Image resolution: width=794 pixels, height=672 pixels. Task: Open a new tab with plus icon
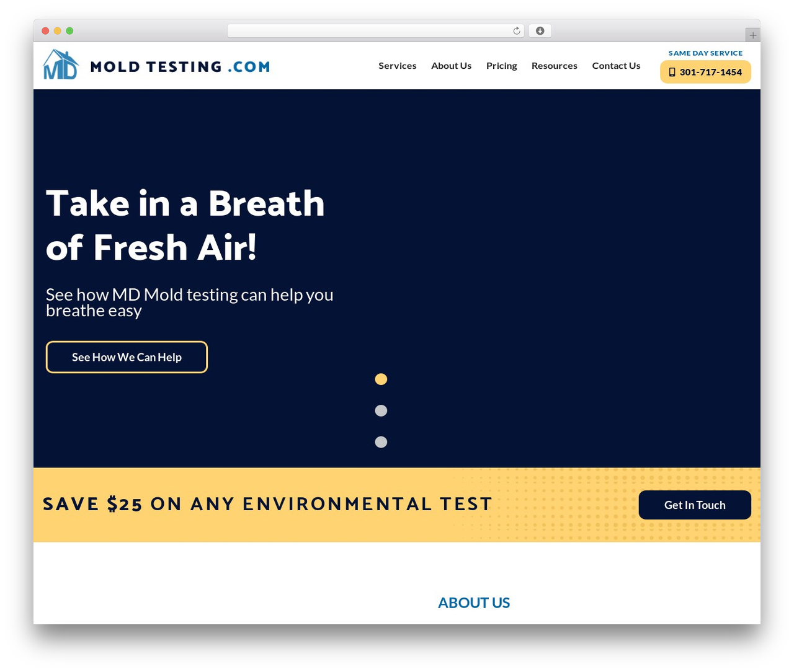tap(752, 35)
